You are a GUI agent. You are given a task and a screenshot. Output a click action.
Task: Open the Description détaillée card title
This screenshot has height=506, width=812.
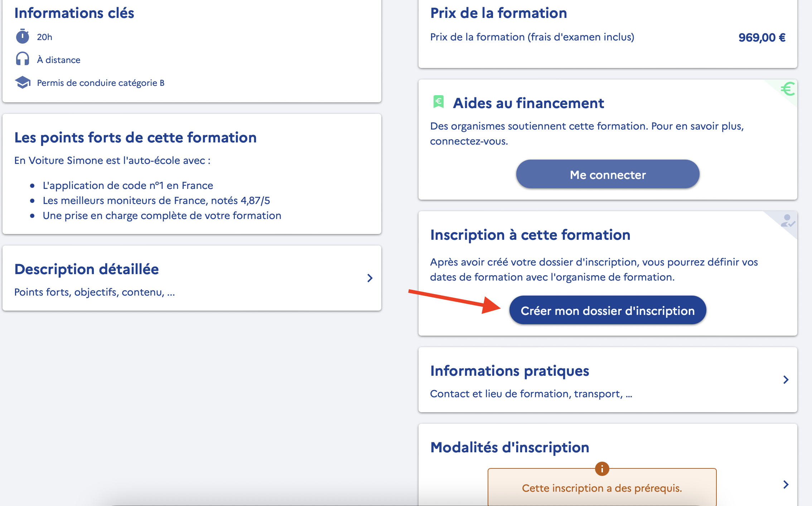coord(86,269)
